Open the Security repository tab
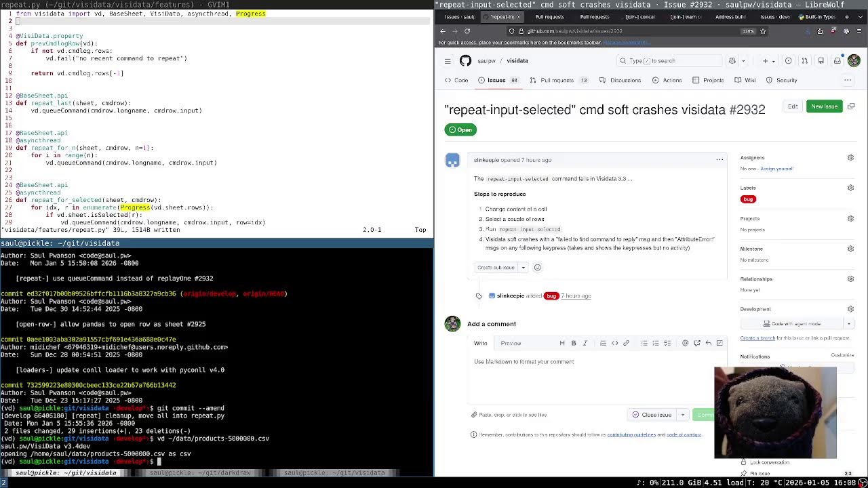The width and height of the screenshot is (868, 488). [x=782, y=80]
